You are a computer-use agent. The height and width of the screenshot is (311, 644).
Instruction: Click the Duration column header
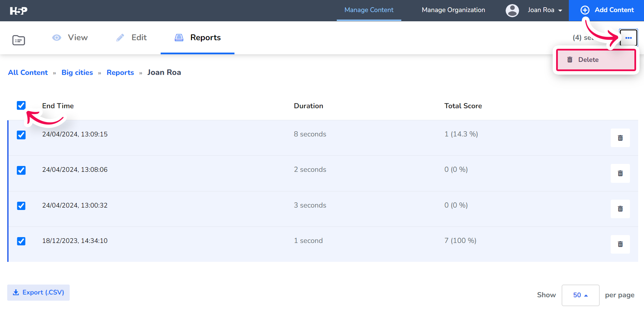(x=309, y=106)
